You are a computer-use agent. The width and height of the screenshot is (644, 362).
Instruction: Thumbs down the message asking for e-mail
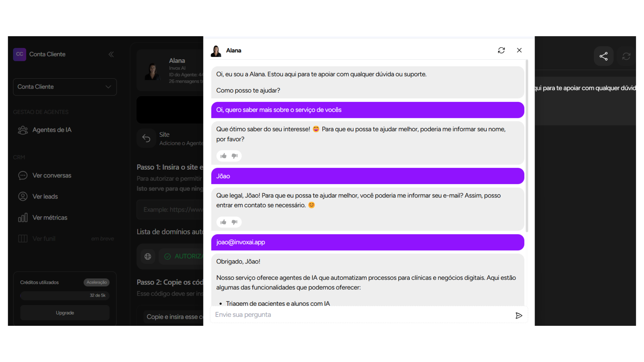click(234, 222)
